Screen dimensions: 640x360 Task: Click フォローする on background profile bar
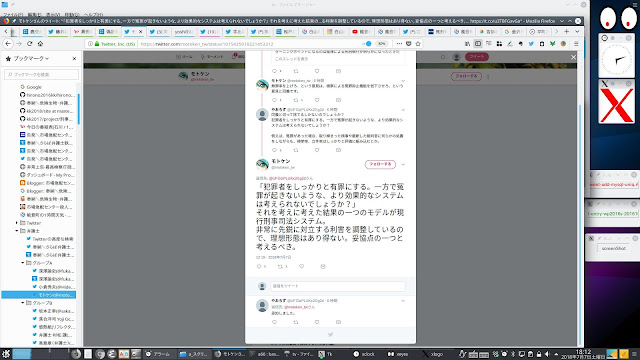pyautogui.click(x=466, y=76)
